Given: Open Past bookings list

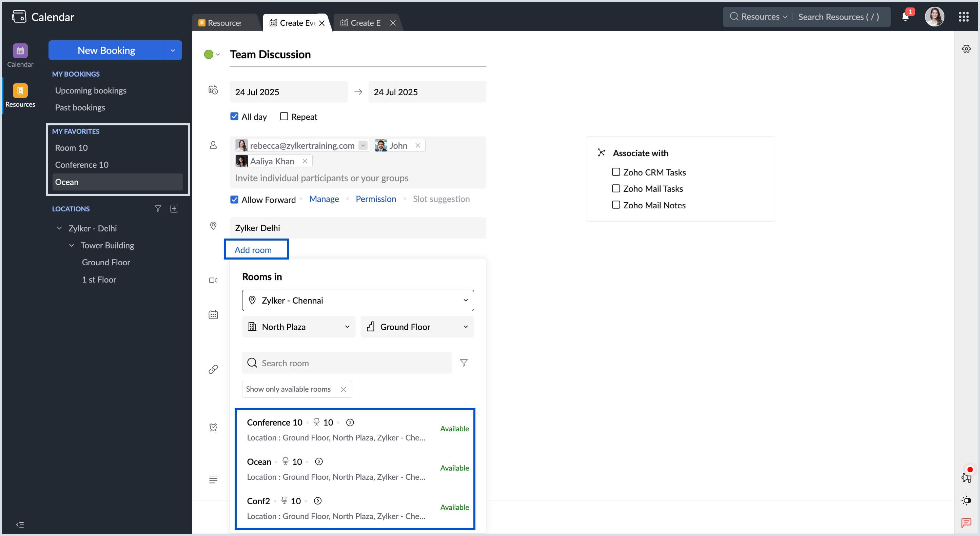Looking at the screenshot, I should point(80,108).
